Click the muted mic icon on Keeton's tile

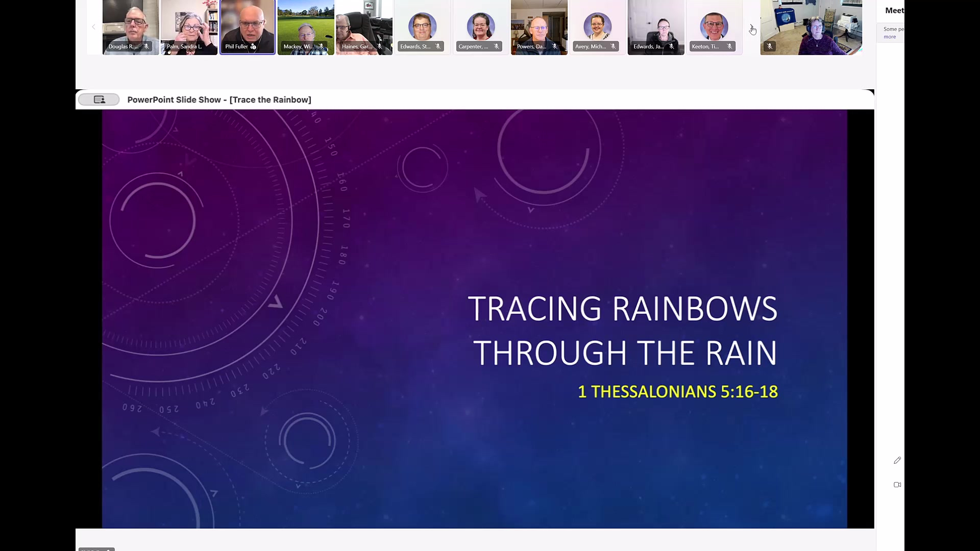pyautogui.click(x=730, y=46)
